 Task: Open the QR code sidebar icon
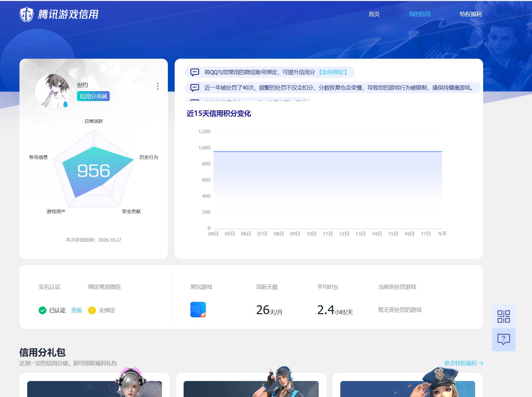(504, 316)
